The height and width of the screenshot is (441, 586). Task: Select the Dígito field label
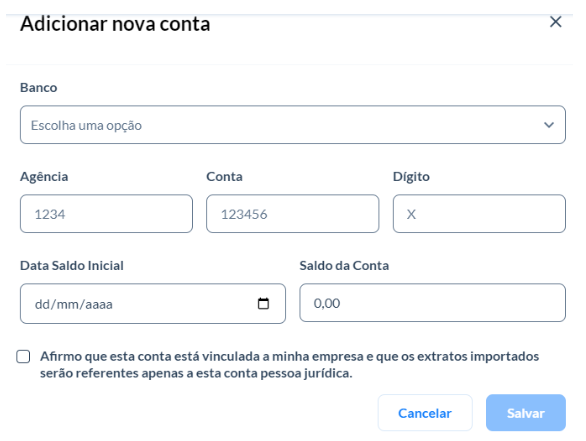tap(411, 177)
